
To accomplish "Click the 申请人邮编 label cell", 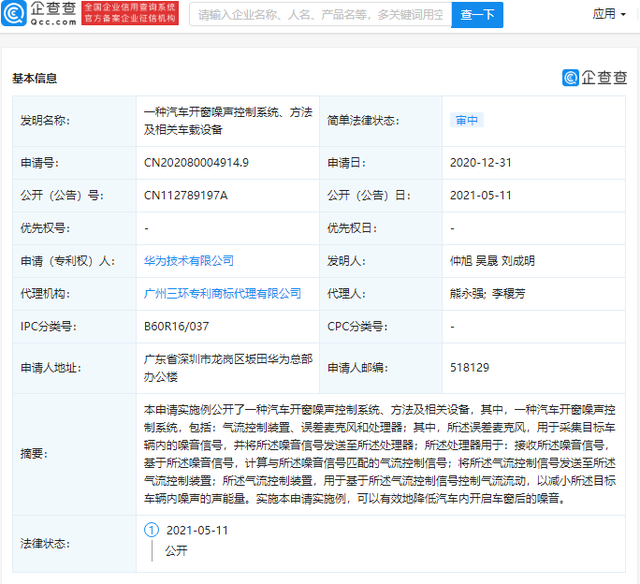I will [381, 368].
